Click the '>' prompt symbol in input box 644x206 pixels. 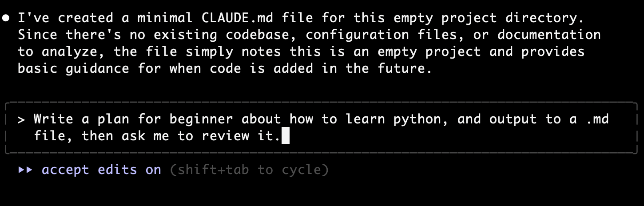tap(21, 120)
